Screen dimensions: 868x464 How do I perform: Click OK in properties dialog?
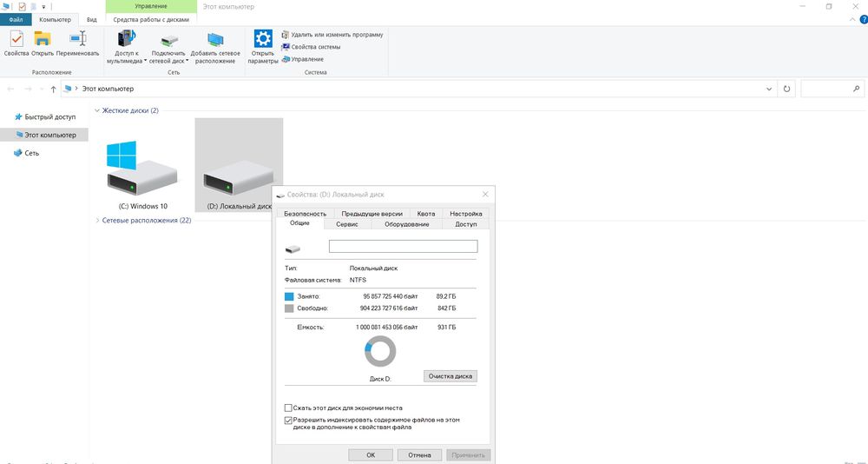[371, 455]
